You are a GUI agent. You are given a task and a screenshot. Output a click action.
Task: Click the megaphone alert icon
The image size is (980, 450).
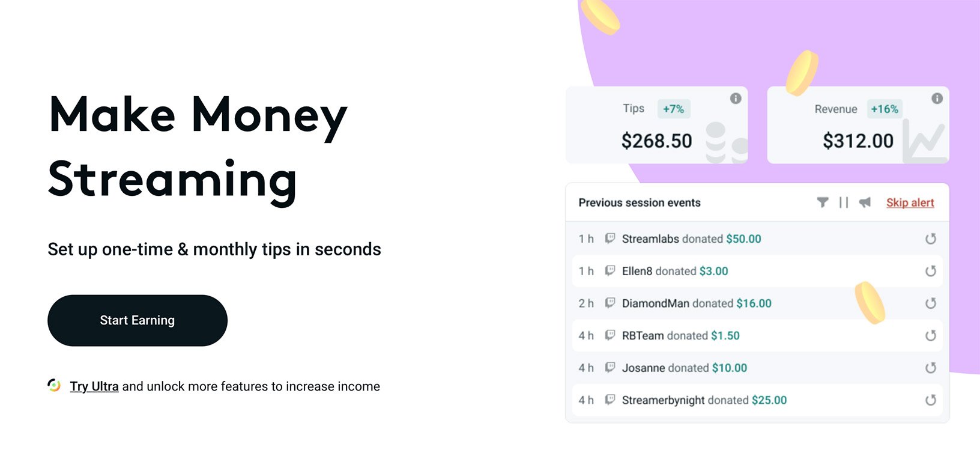point(864,202)
